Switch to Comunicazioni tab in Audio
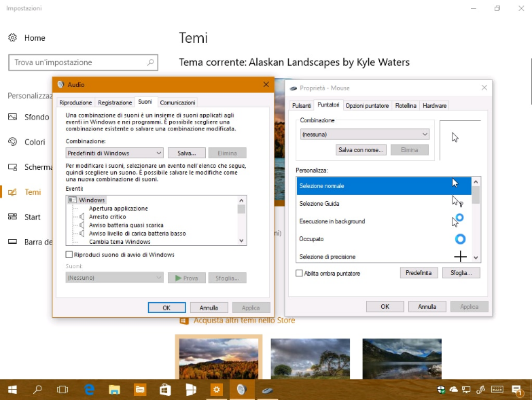 (177, 103)
